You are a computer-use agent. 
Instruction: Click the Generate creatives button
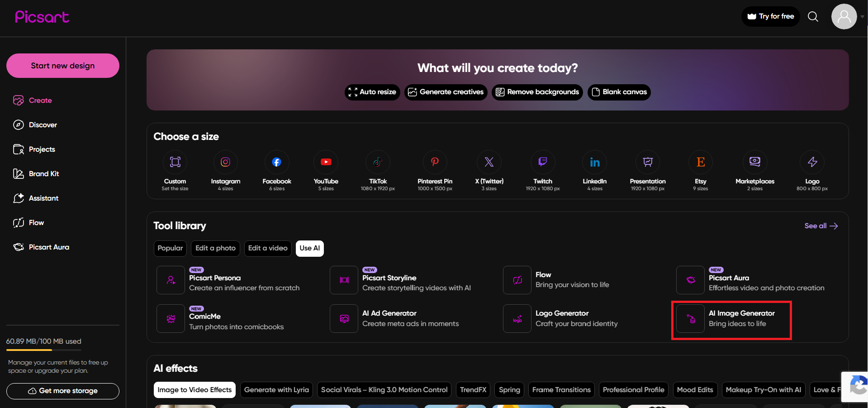(x=446, y=92)
